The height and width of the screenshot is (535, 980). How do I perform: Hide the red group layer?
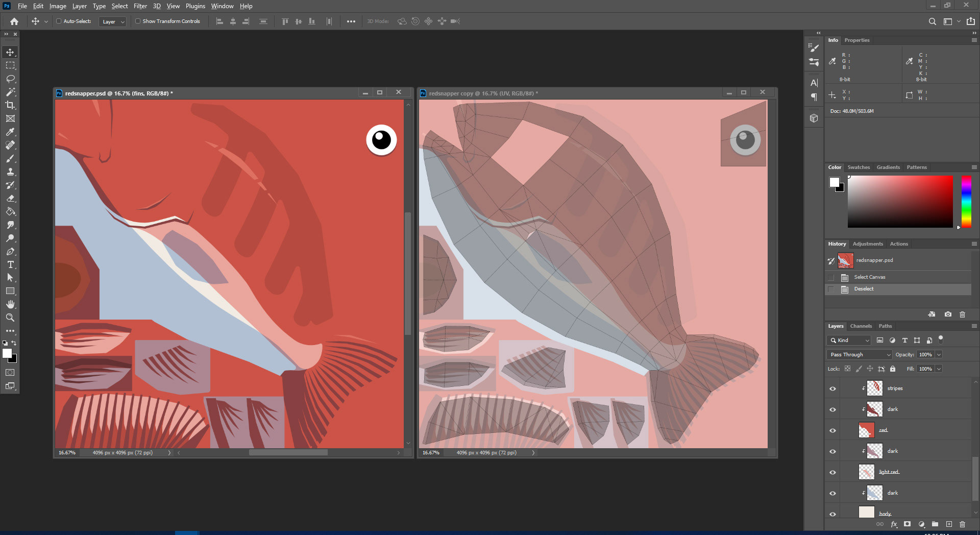(832, 430)
